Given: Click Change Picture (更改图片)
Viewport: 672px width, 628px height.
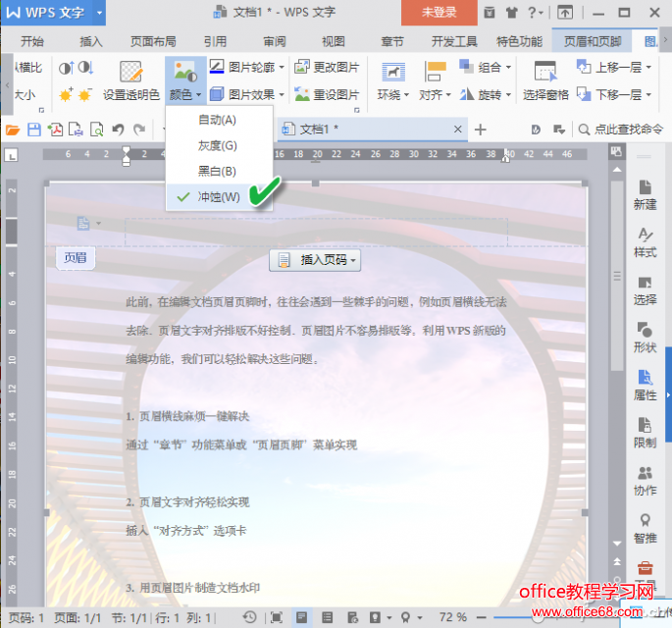Looking at the screenshot, I should (327, 67).
